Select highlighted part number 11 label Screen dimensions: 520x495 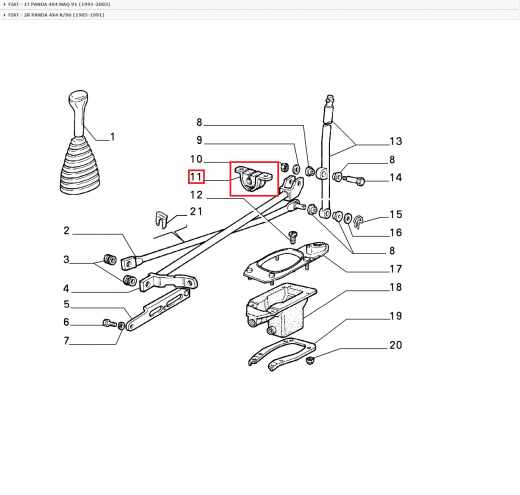point(196,177)
